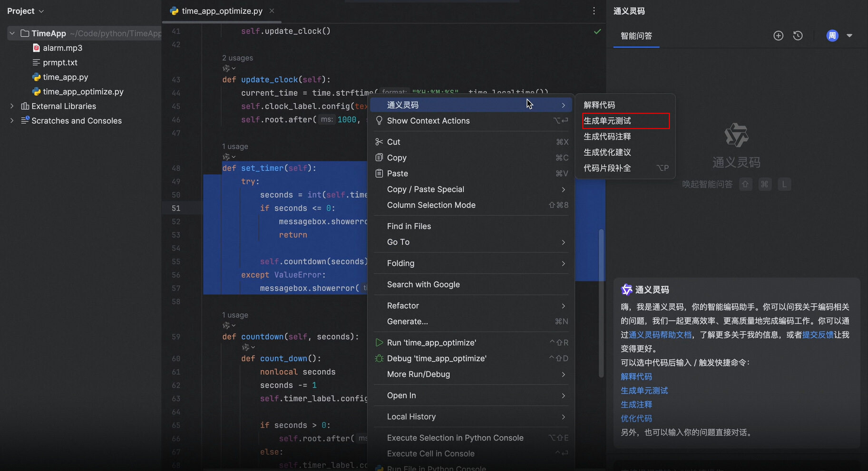The width and height of the screenshot is (868, 471).
Task: Start a new chat with the plus icon
Action: (778, 36)
